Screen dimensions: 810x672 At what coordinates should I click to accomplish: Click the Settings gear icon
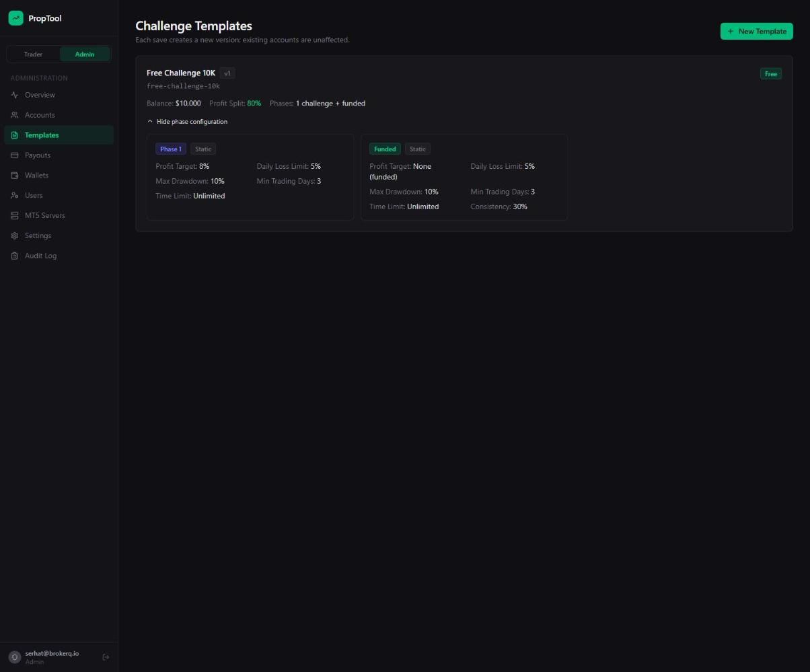tap(15, 236)
